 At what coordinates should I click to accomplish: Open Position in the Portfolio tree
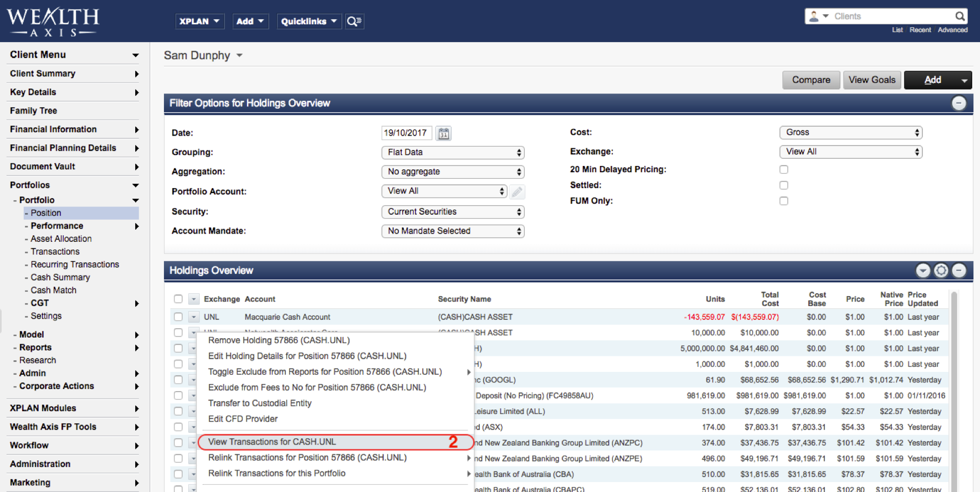(46, 213)
